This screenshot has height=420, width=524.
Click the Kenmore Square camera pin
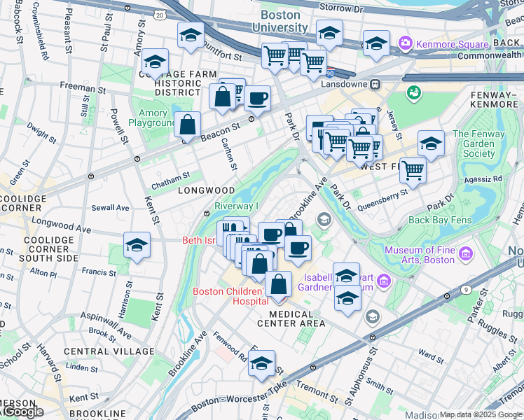[405, 43]
